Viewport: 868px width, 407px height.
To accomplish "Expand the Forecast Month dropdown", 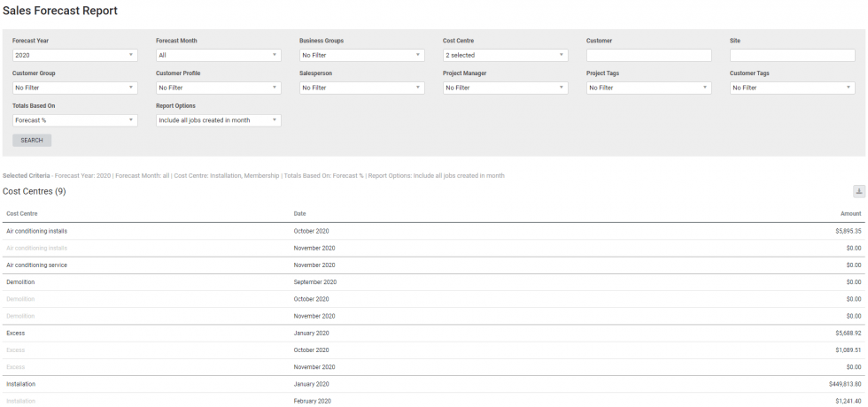I will [x=219, y=55].
